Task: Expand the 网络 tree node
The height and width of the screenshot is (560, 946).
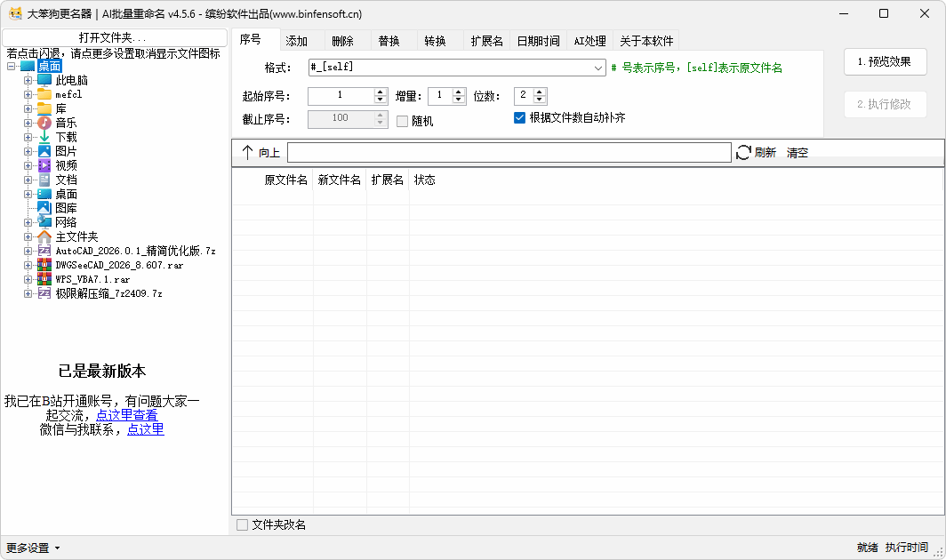Action: (x=28, y=222)
